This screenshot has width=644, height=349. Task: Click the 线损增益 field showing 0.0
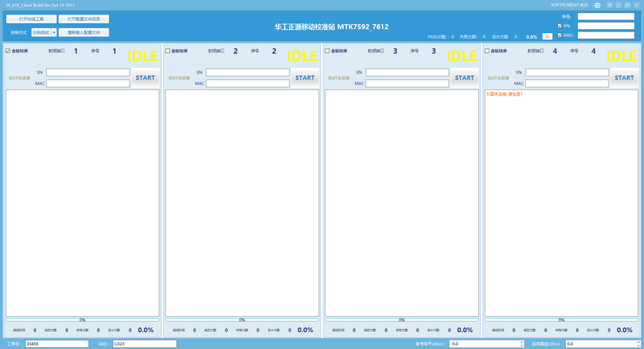tap(601, 343)
